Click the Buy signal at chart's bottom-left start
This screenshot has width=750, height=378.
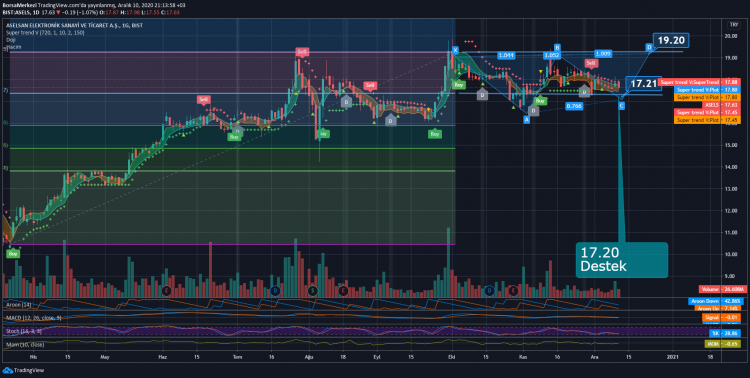click(x=13, y=254)
